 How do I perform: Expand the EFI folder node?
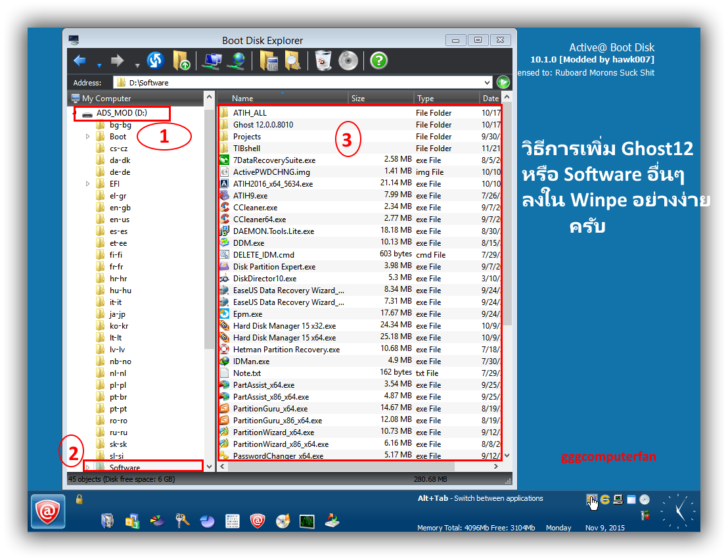pyautogui.click(x=87, y=184)
